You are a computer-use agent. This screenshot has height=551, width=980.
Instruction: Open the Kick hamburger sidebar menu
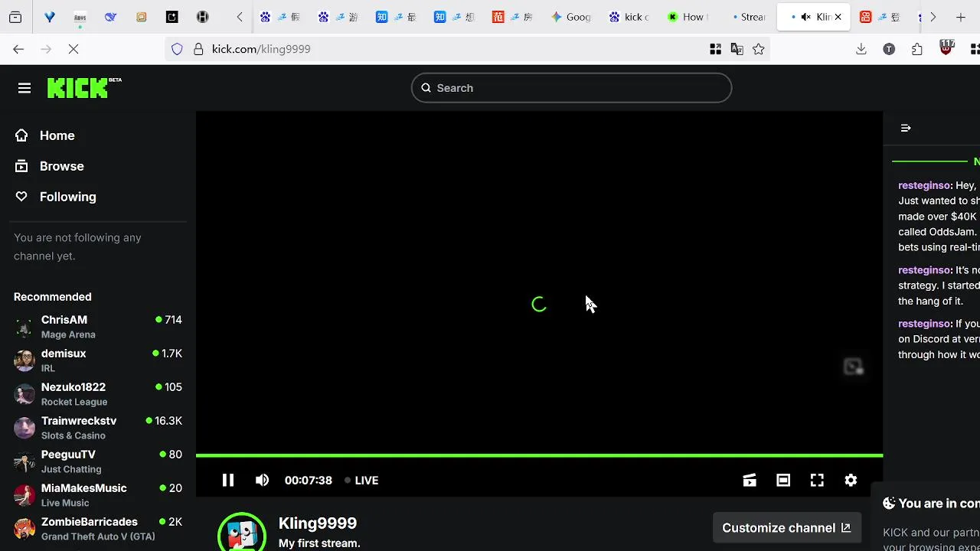(24, 88)
